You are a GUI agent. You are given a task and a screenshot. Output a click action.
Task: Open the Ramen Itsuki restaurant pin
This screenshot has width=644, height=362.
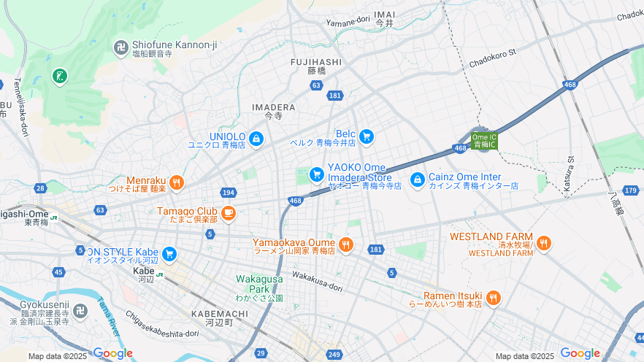coord(493,299)
